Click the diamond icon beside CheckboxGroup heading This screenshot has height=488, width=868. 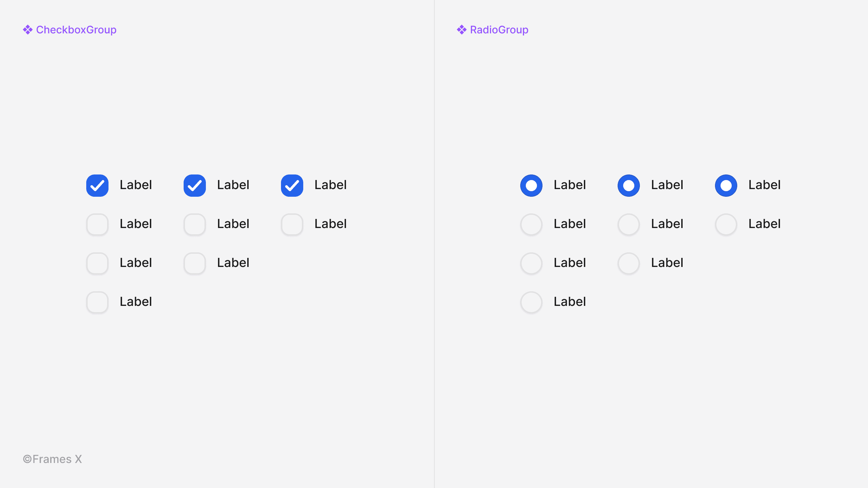(27, 30)
